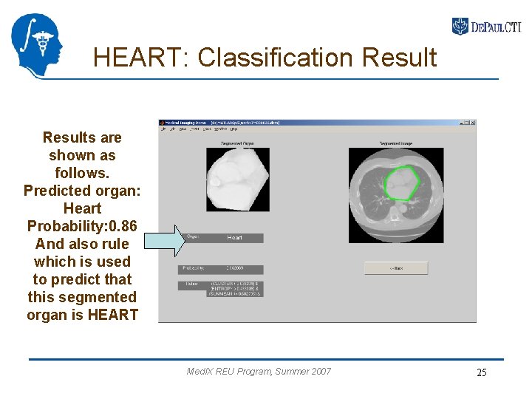Open the Help menu
This screenshot has height=399, width=532.
[233, 129]
